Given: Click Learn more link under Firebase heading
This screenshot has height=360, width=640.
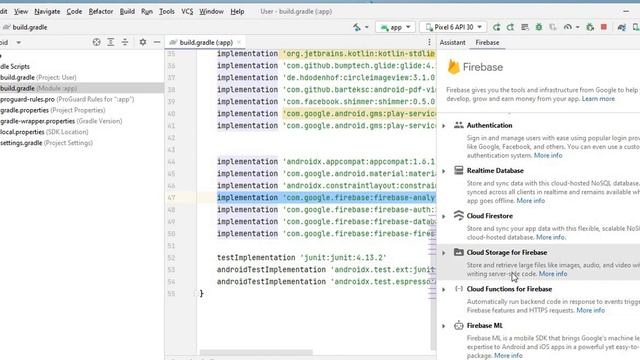Looking at the screenshot, I should coord(598,99).
